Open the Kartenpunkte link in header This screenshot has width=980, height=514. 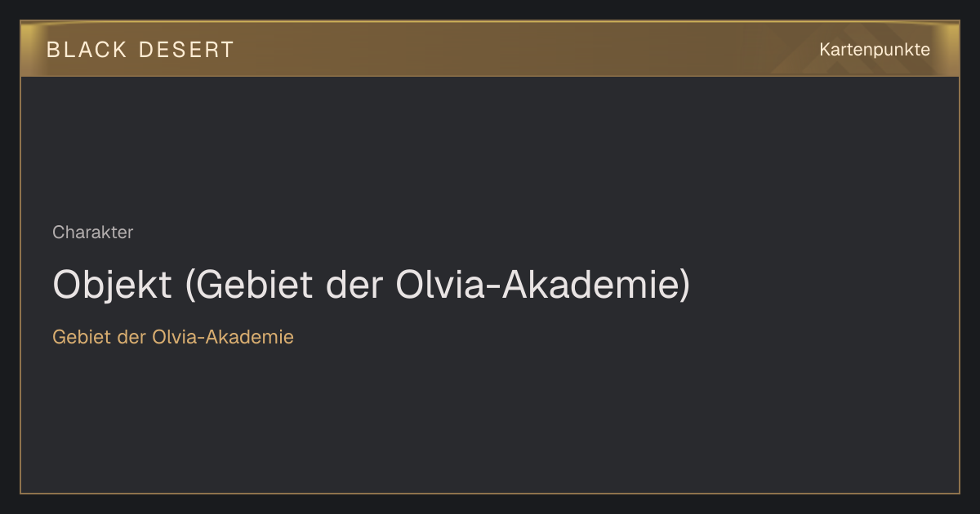tap(875, 50)
